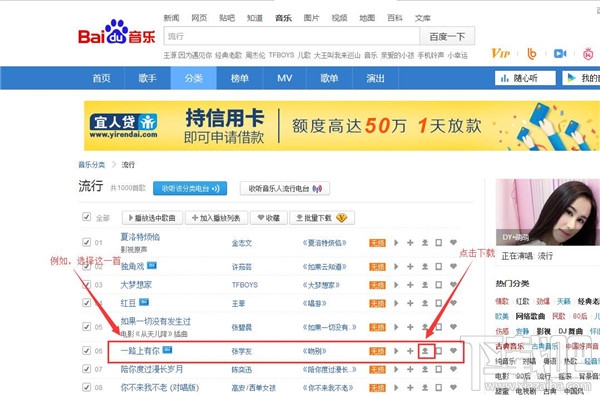The height and width of the screenshot is (396, 600).
Task: Download 一路上有你 via its download icon
Action: (425, 350)
